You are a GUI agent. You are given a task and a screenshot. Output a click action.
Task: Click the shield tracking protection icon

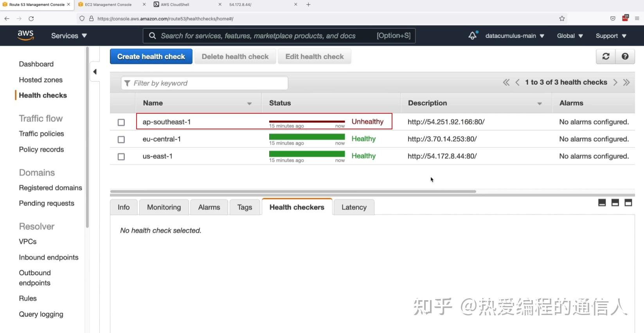82,18
